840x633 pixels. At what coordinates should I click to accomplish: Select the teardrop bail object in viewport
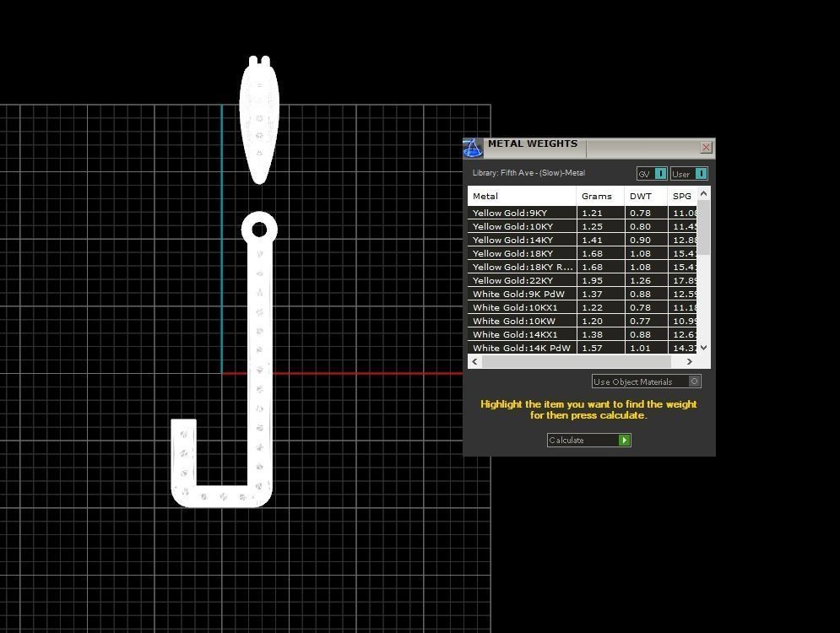259,120
